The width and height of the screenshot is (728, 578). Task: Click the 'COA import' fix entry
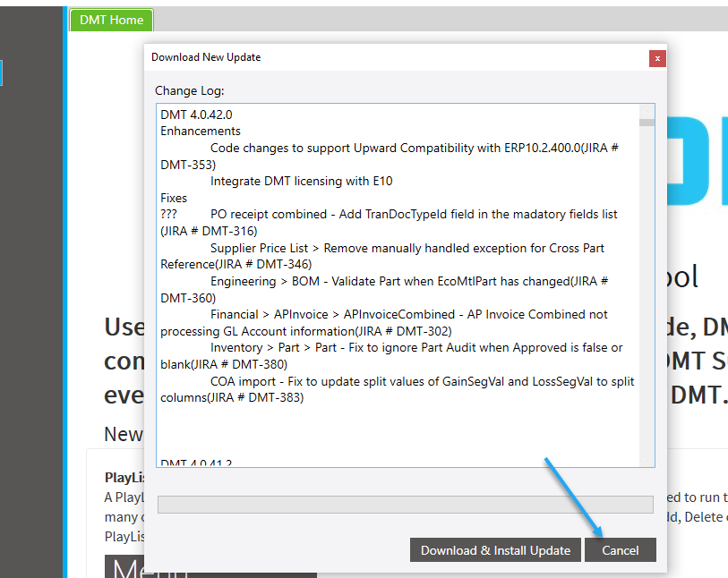tap(398, 389)
